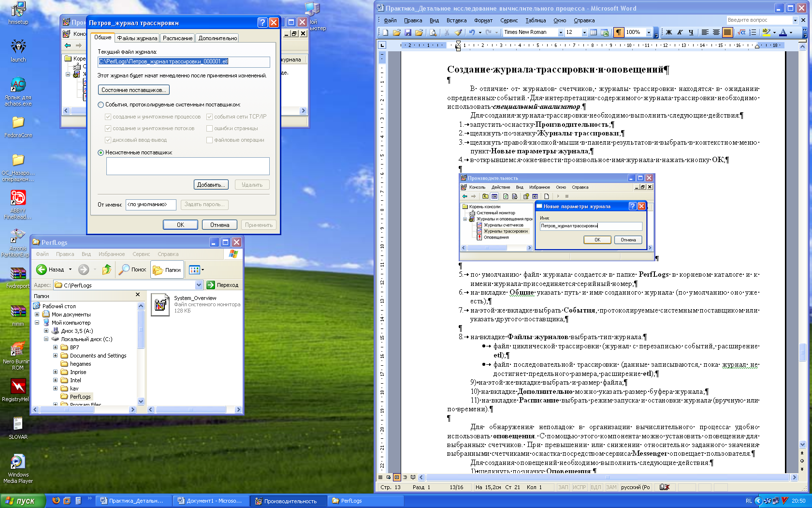
Task: Select Несистемные поставщики radio button
Action: coord(101,152)
